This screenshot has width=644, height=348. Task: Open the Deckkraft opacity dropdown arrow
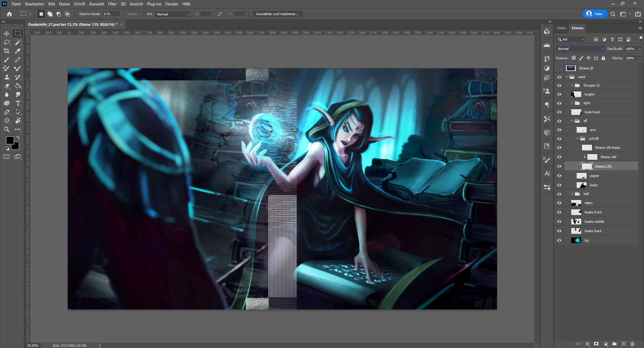click(x=640, y=49)
